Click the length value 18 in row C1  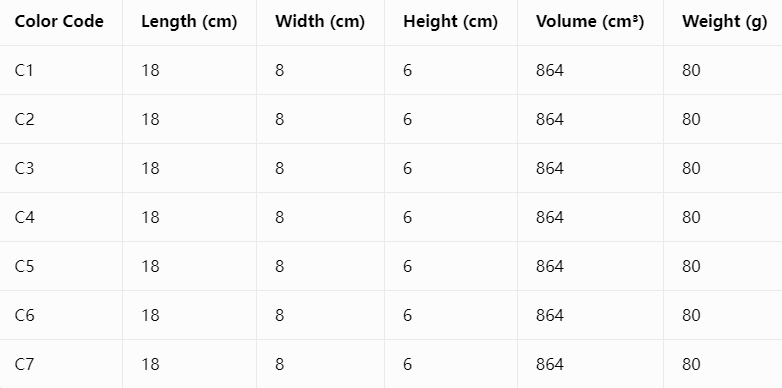pyautogui.click(x=150, y=70)
